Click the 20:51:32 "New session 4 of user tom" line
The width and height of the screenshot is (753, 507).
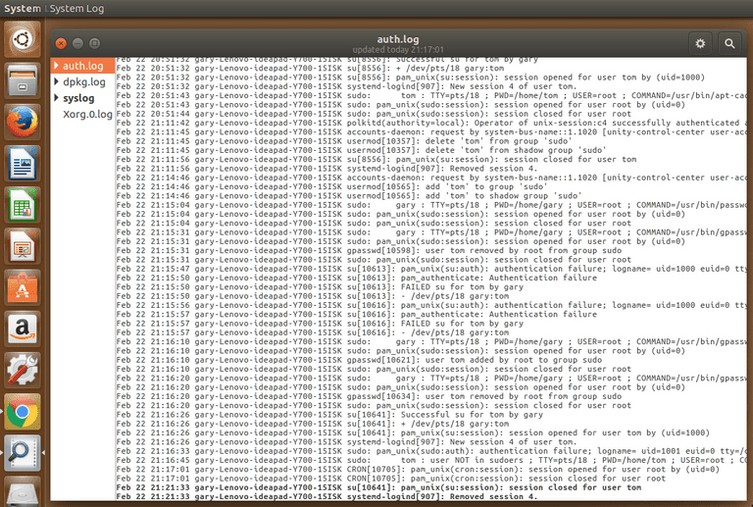[x=346, y=86]
